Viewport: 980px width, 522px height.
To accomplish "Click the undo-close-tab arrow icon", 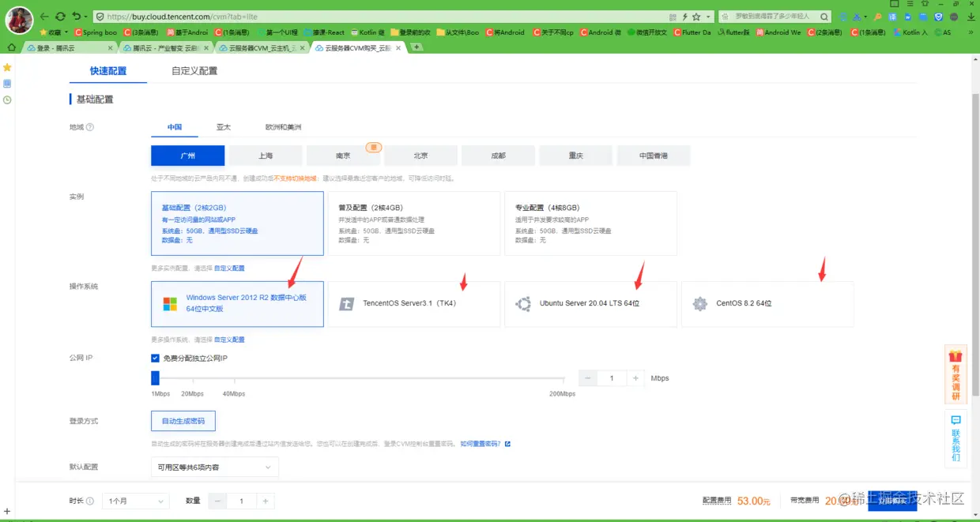I will click(76, 17).
